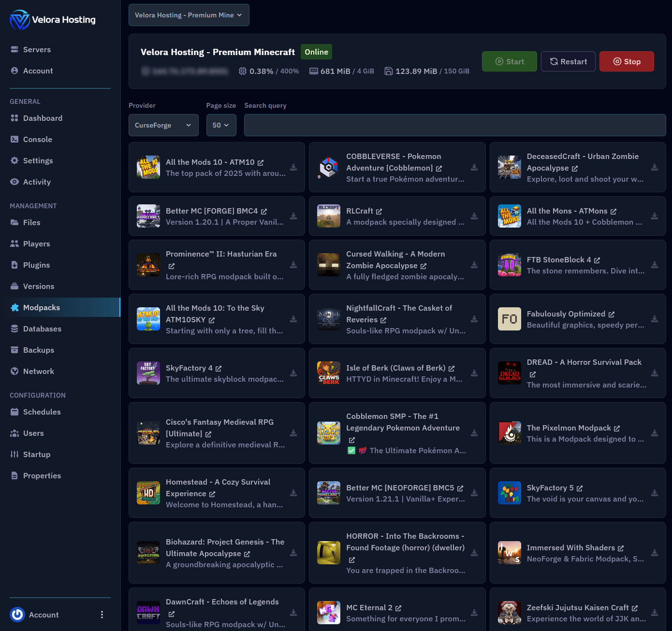The height and width of the screenshot is (631, 672).
Task: Open the three-dot menu beside Account
Action: (102, 615)
